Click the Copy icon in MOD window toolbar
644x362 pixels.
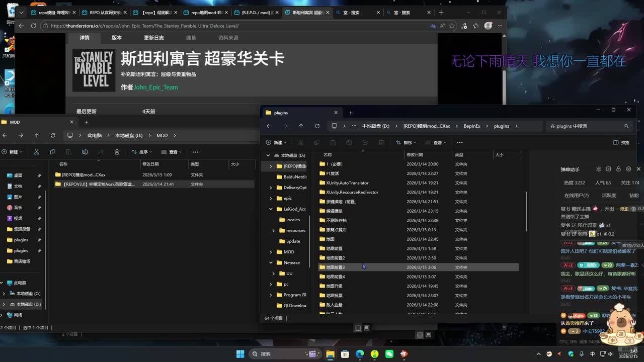(52, 152)
